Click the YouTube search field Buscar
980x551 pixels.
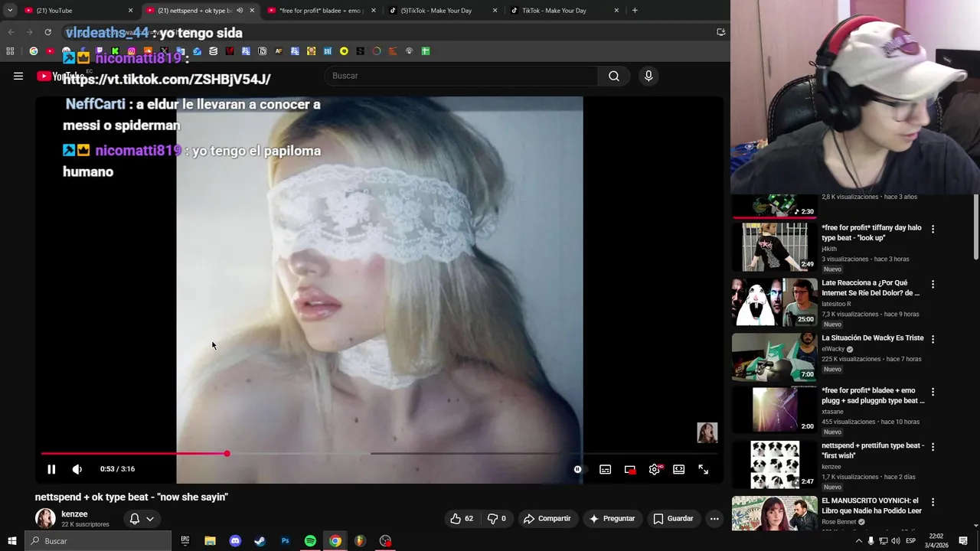coord(462,76)
